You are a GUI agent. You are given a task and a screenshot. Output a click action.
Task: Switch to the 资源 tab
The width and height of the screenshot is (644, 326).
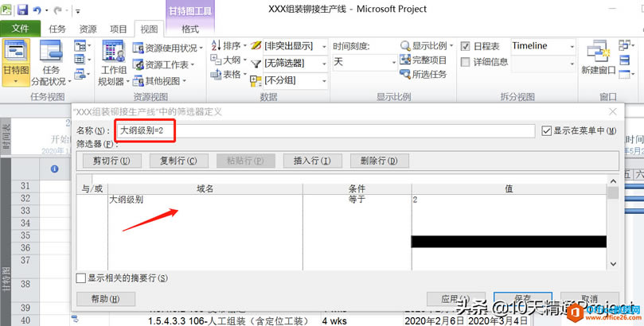[88, 29]
